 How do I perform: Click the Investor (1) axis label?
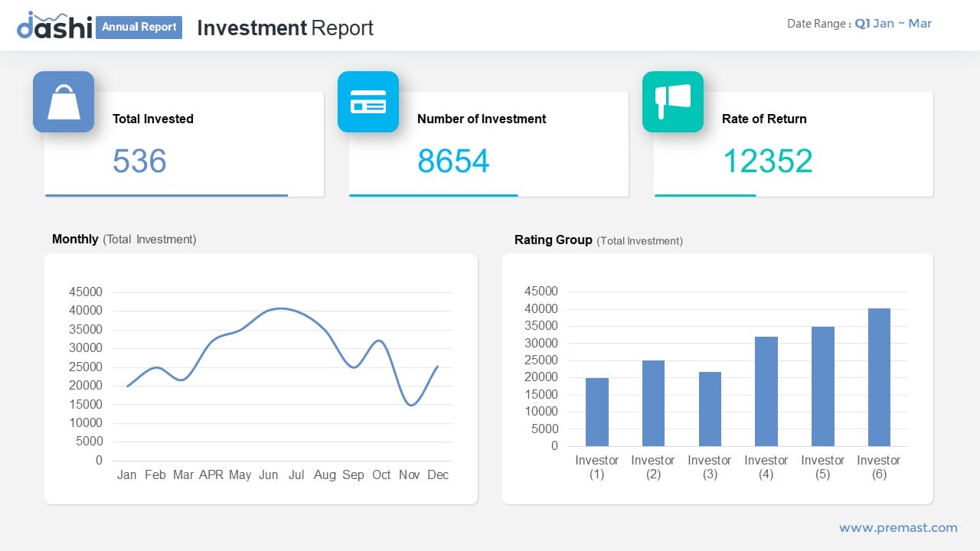[597, 467]
